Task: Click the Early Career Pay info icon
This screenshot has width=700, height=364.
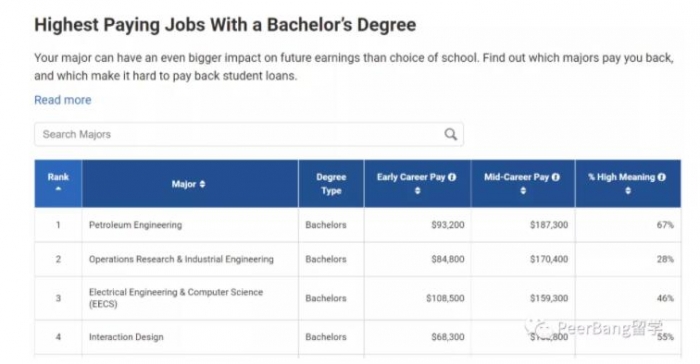Action: click(x=452, y=177)
